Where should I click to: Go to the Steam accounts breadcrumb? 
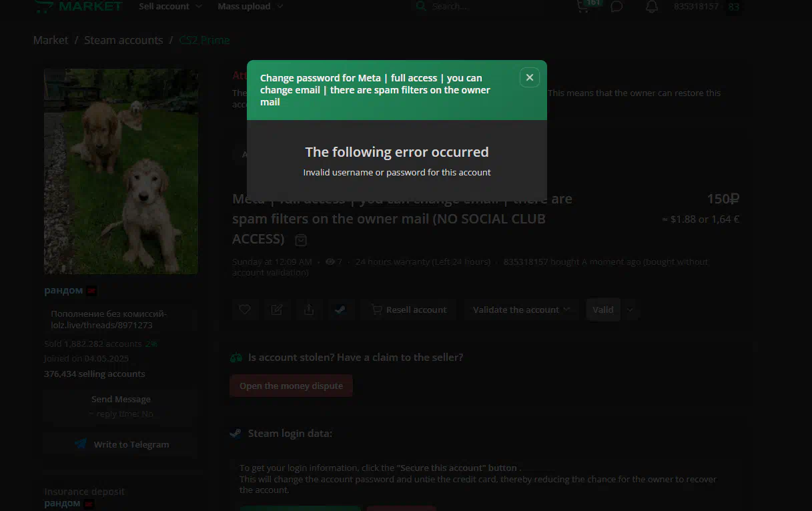(123, 40)
